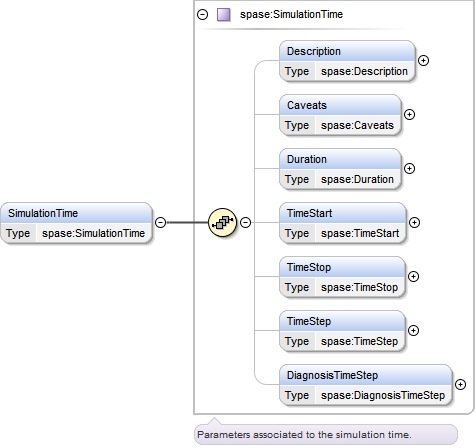The image size is (476, 448).
Task: Click the sequence compositor icon
Action: [222, 222]
